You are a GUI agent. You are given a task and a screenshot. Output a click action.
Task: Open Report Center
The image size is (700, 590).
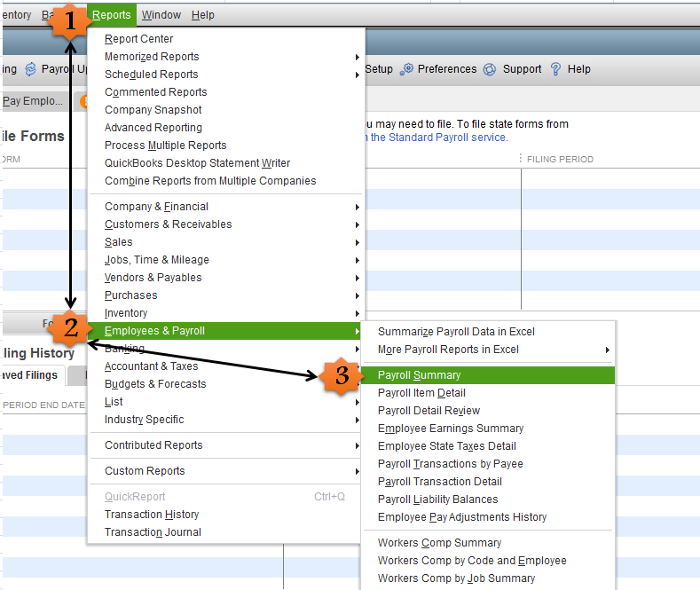(138, 39)
